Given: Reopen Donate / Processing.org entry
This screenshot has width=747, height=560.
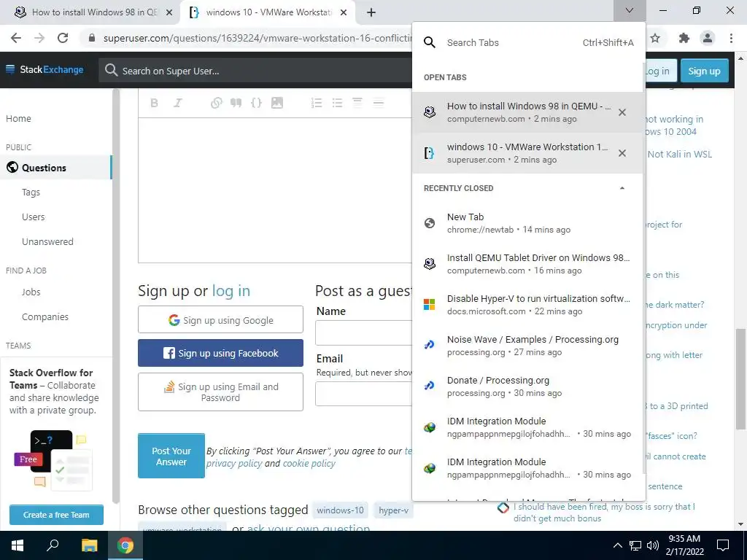Looking at the screenshot, I should click(527, 386).
